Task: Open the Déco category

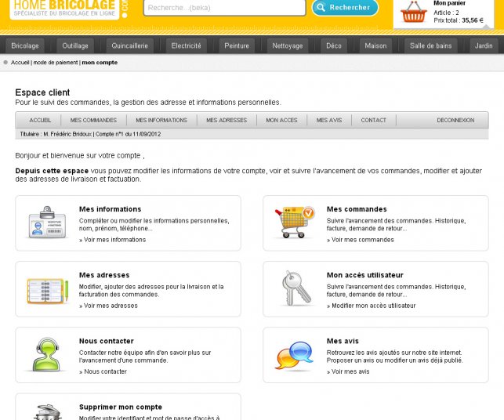Action: [334, 45]
